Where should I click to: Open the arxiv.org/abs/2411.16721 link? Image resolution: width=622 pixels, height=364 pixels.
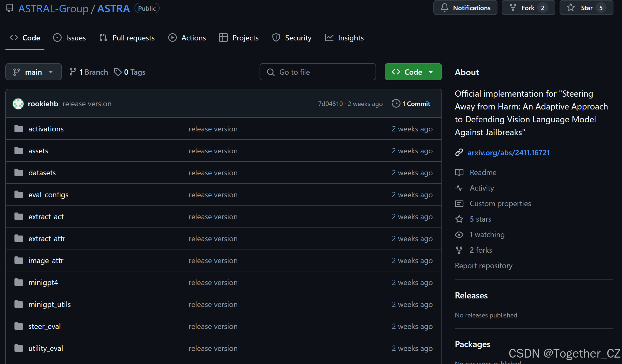[x=508, y=153]
